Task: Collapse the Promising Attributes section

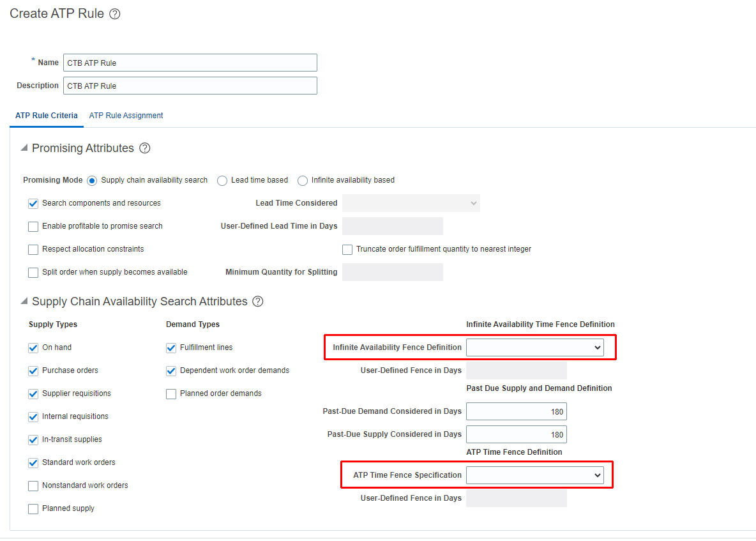Action: 24,148
